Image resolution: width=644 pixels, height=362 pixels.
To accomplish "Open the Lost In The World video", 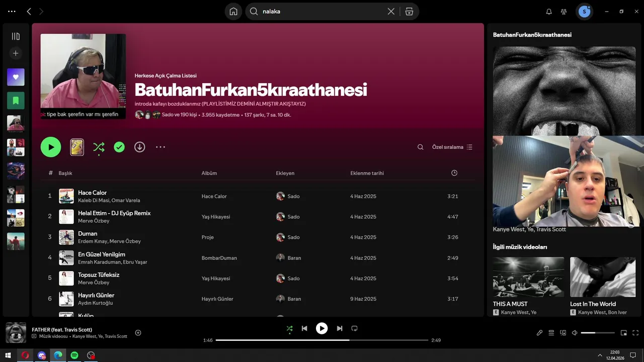I will (603, 286).
